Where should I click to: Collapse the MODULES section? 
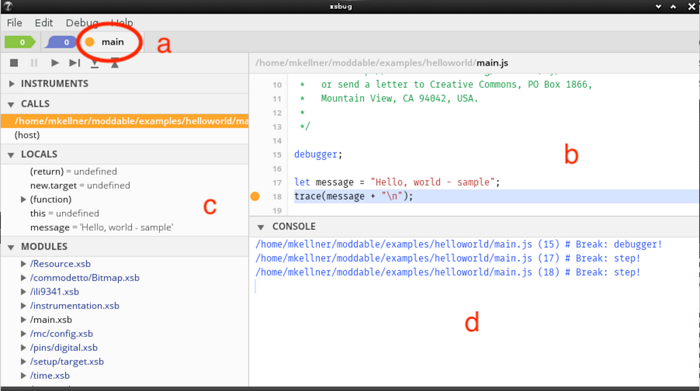(x=11, y=247)
